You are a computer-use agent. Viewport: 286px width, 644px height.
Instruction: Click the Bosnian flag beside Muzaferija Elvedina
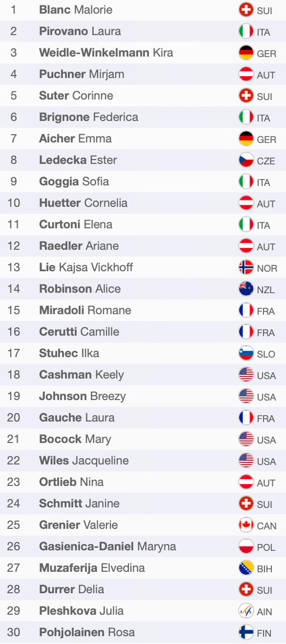coord(246,568)
